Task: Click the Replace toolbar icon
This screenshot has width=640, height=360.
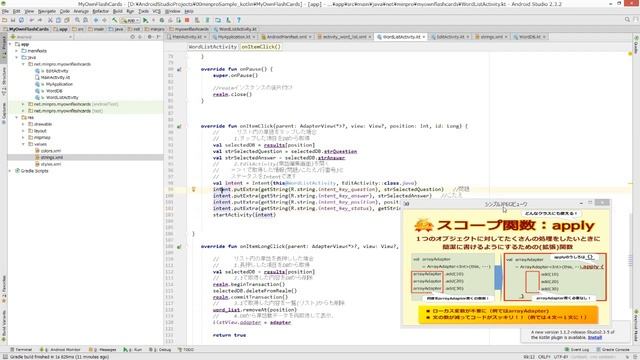Action: pos(85,20)
